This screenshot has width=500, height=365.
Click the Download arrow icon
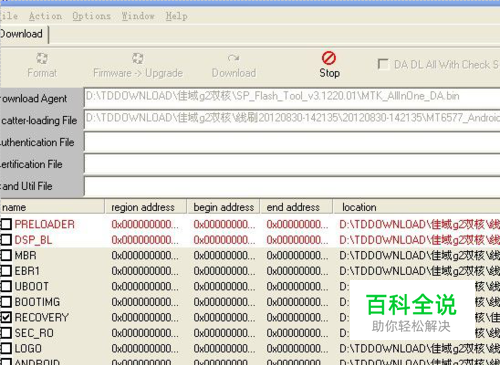233,58
